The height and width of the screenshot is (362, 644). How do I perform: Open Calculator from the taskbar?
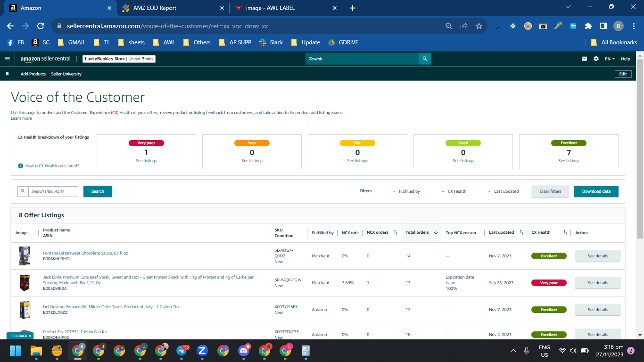click(x=305, y=351)
